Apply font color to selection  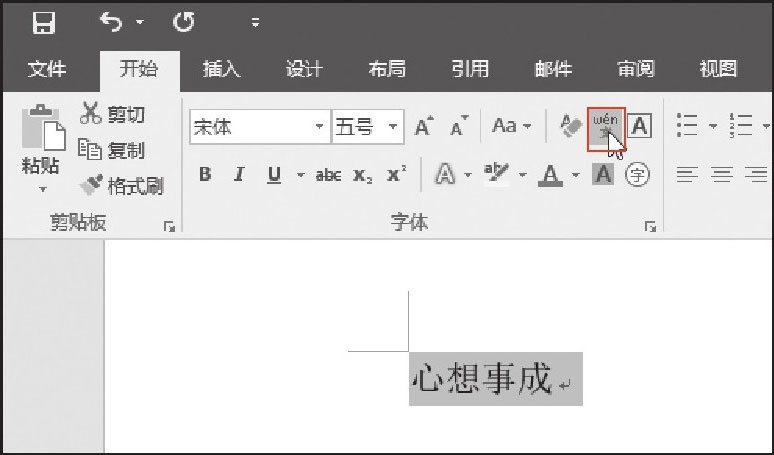coord(550,175)
